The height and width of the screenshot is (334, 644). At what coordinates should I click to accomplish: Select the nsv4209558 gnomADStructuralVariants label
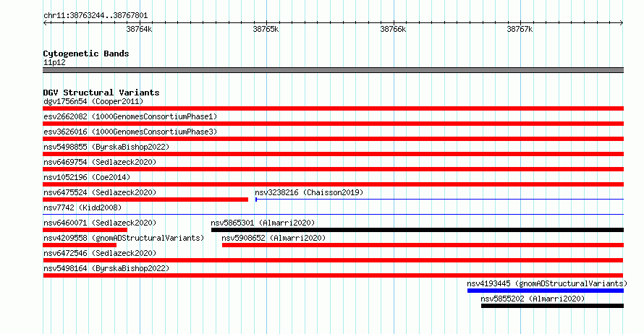click(x=124, y=238)
